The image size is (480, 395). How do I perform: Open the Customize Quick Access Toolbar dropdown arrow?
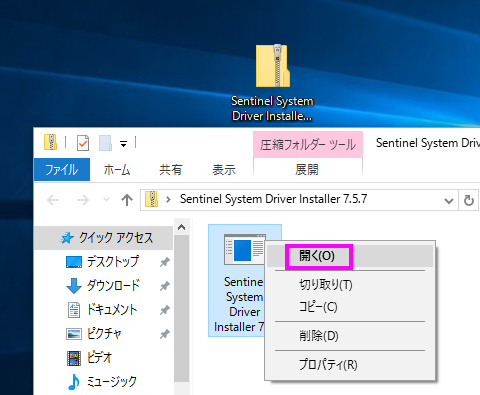click(123, 144)
